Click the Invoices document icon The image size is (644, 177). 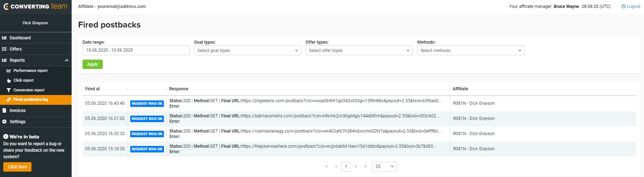coord(4,111)
